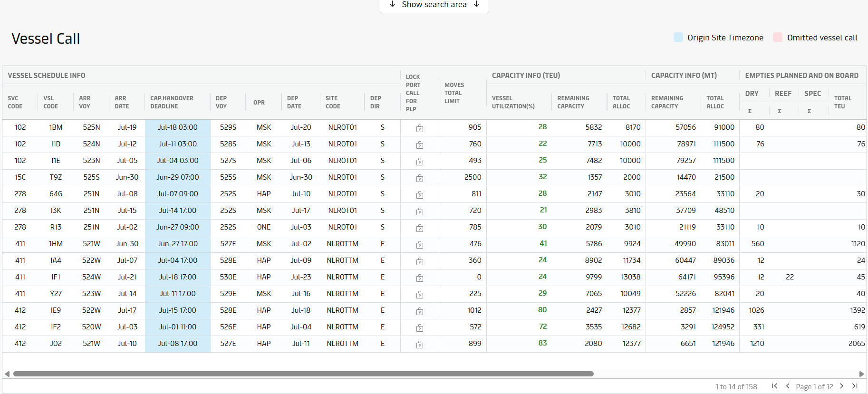
Task: Click lock icon for vessel 1BM row
Action: (x=419, y=128)
